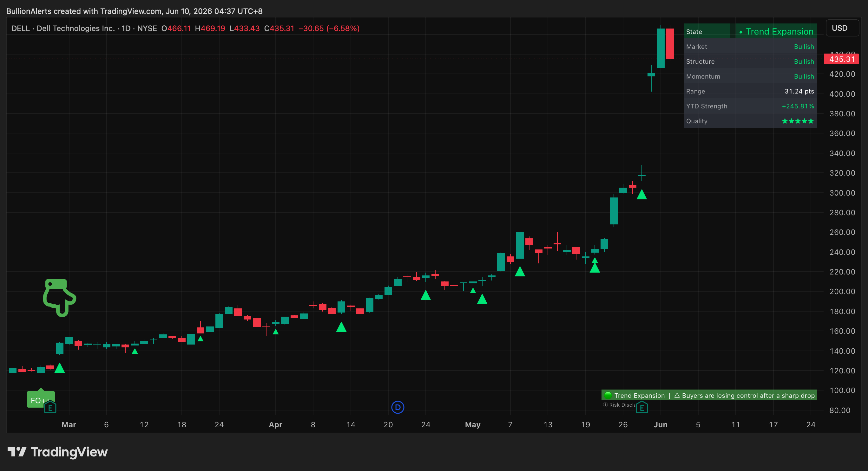
Task: Click the 80.00 price axis label
Action: [x=840, y=410]
